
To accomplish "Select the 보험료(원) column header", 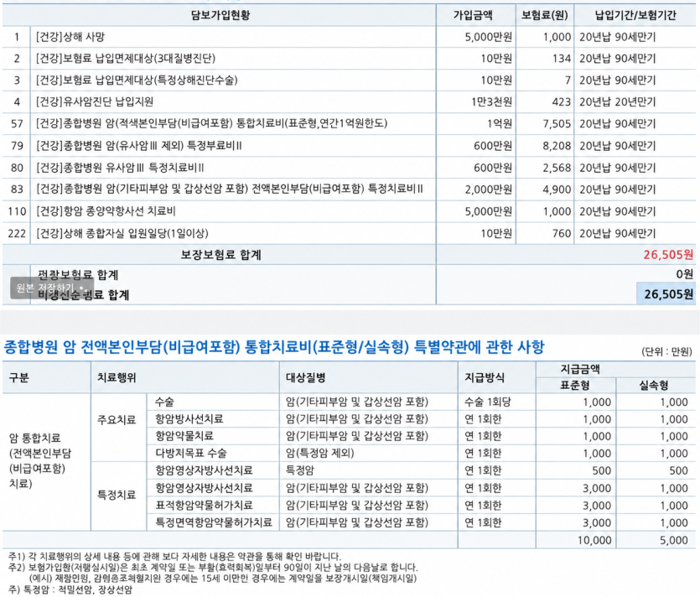I will (545, 15).
